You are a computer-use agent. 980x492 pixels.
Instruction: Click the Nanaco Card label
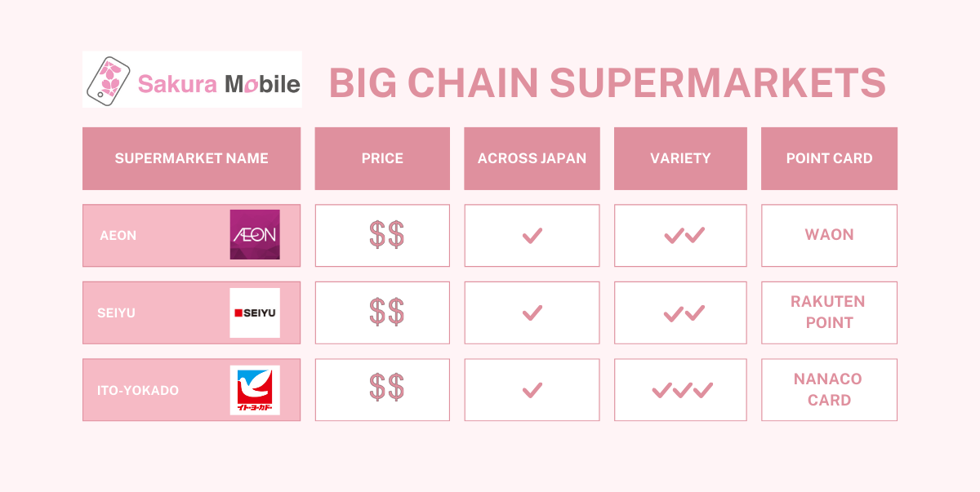click(x=829, y=390)
